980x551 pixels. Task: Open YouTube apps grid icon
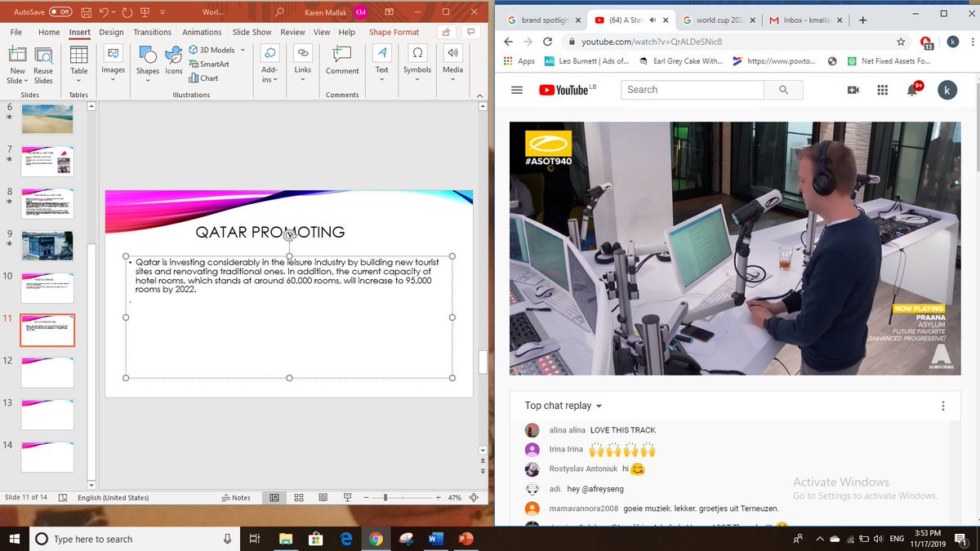tap(882, 90)
